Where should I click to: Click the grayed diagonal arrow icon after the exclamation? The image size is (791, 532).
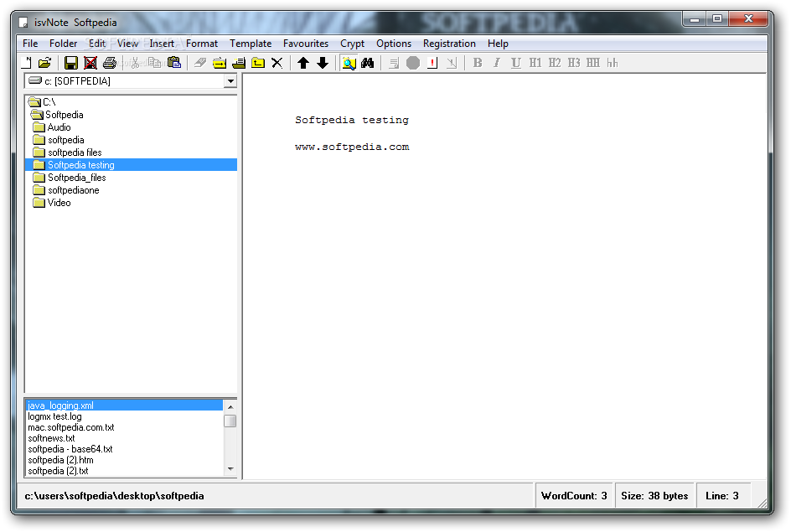452,63
